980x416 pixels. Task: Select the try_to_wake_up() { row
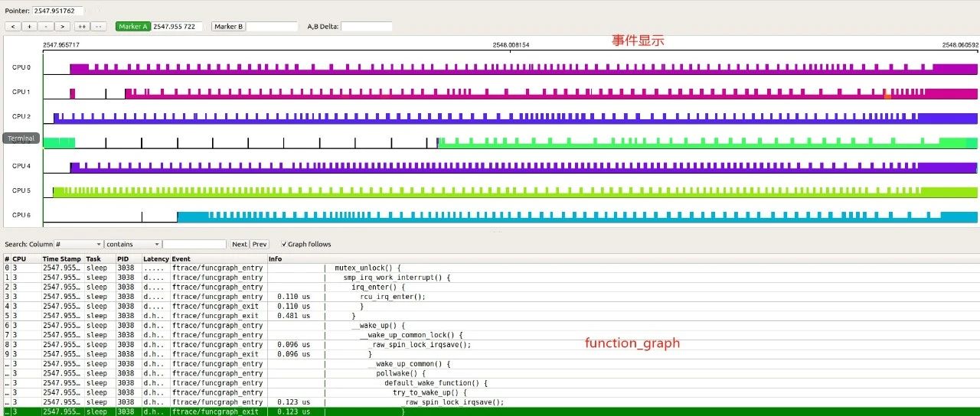(x=490, y=392)
